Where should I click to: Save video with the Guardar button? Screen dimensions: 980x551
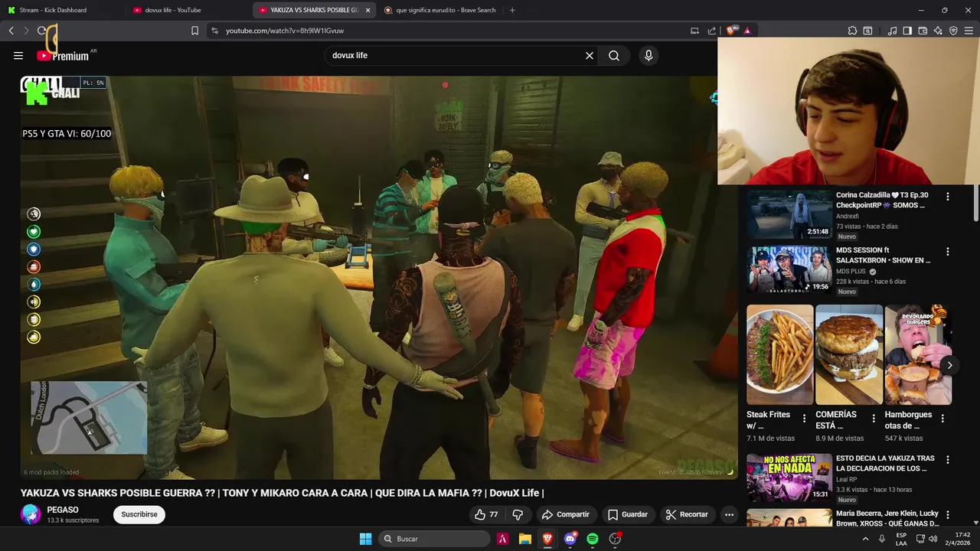pos(627,514)
